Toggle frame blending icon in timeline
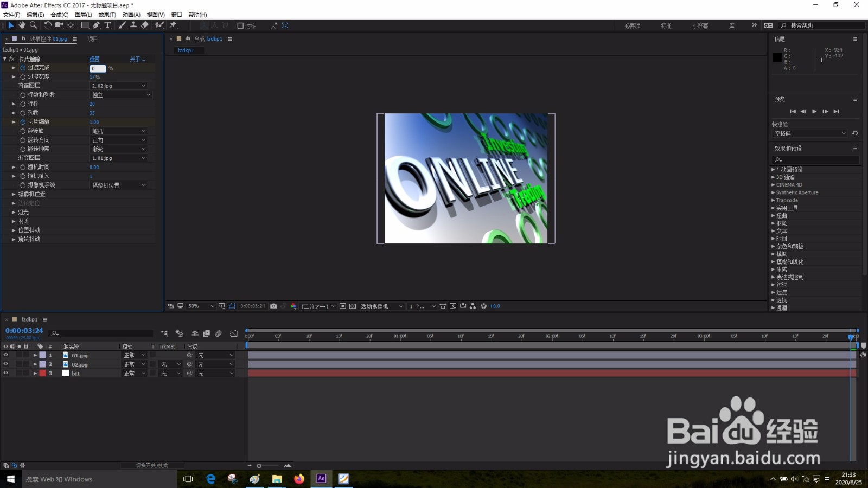 [207, 333]
